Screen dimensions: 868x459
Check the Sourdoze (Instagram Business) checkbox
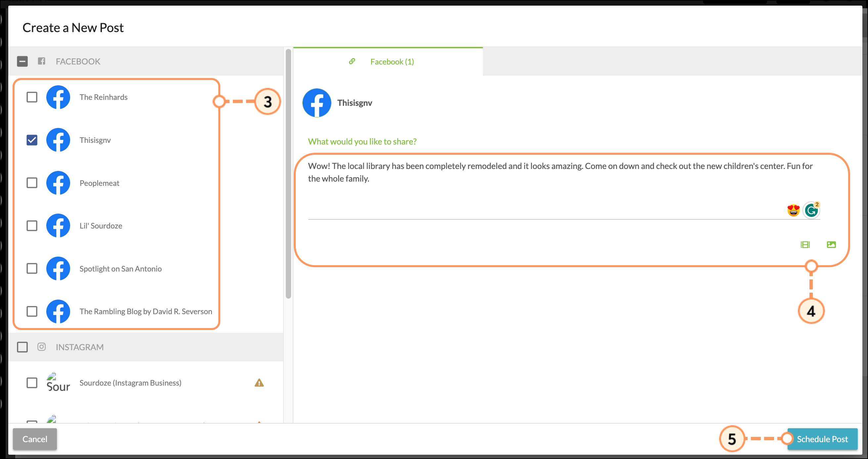32,383
